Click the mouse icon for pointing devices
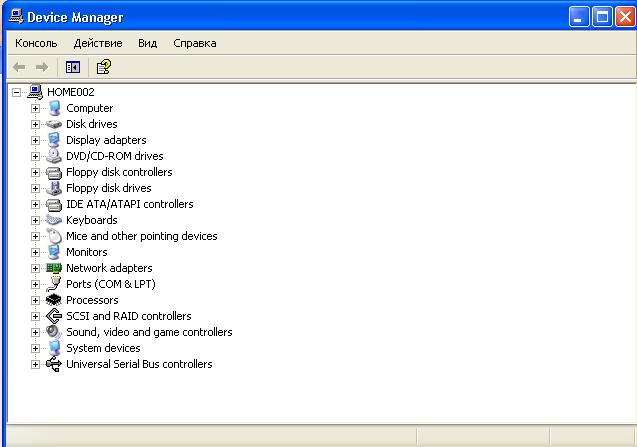 tap(54, 236)
